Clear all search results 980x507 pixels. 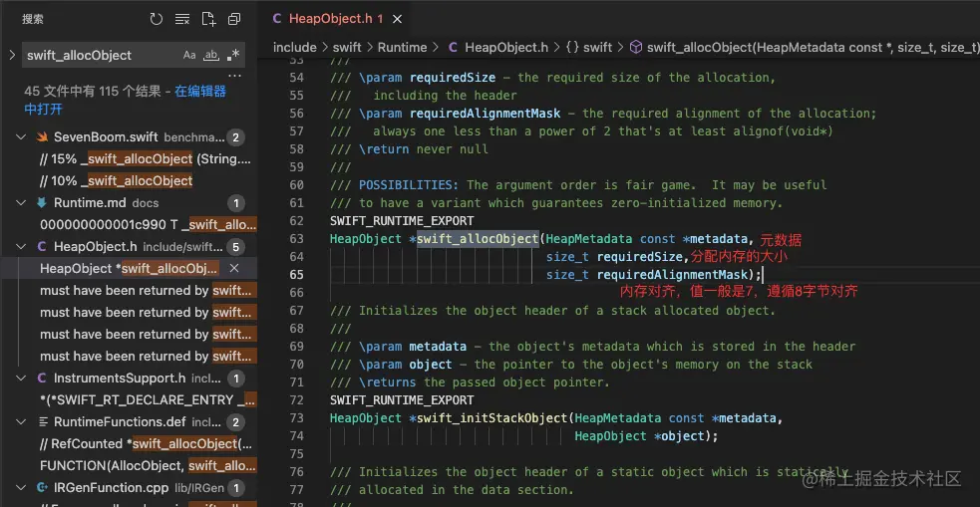pos(181,19)
